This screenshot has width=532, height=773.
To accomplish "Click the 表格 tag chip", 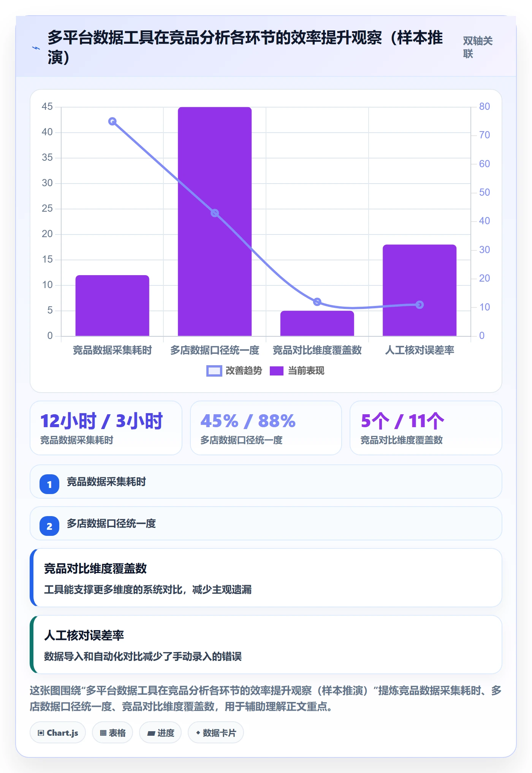I will tap(112, 733).
